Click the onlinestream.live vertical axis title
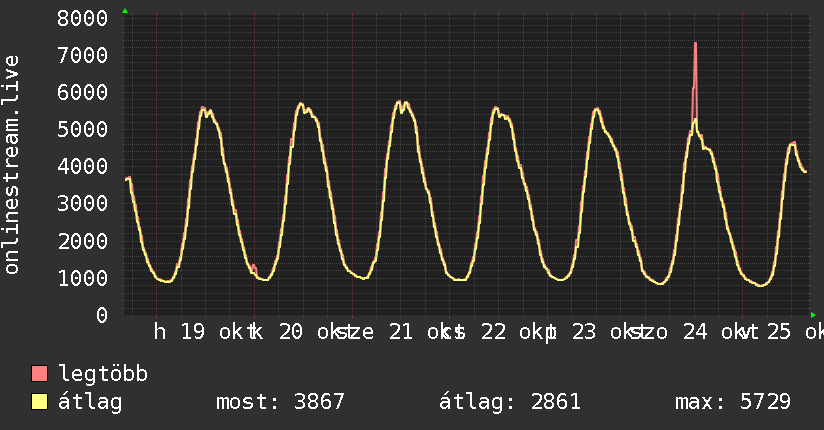Image resolution: width=824 pixels, height=430 pixels. coord(11,165)
